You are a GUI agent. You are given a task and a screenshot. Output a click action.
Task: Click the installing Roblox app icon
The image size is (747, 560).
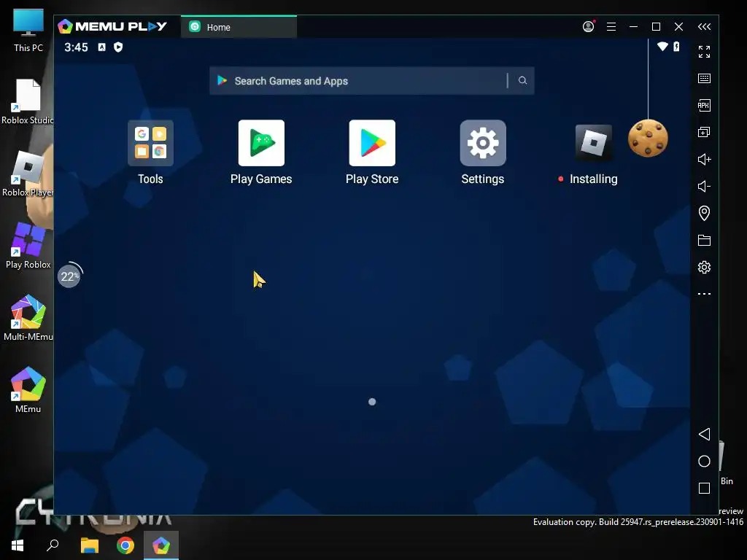593,142
